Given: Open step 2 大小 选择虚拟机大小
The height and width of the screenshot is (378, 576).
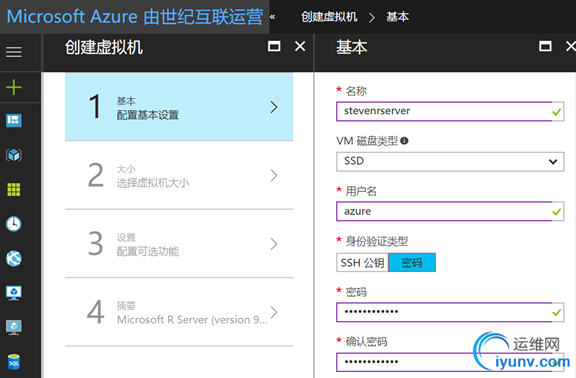Looking at the screenshot, I should coord(179,175).
